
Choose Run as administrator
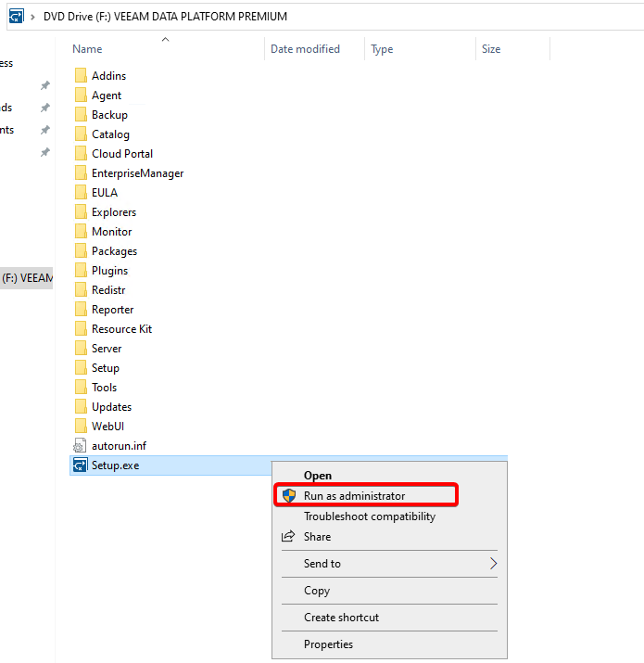click(354, 496)
